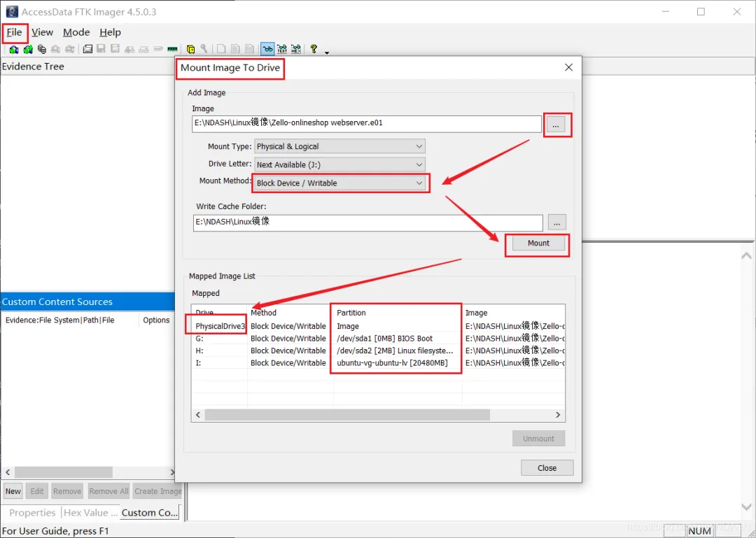Click the Image Mounting toolbar icon
This screenshot has width=756, height=538.
[42, 49]
